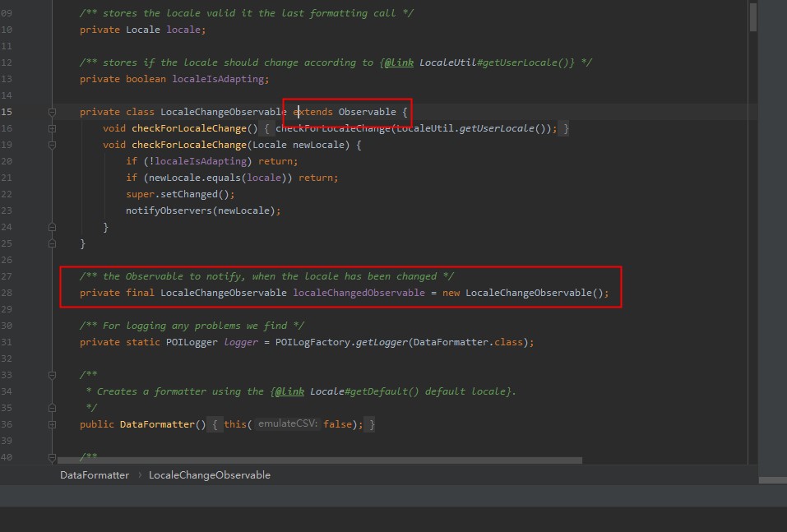787x532 pixels.
Task: Select DataFormatter in the breadcrumb bar
Action: (95, 475)
